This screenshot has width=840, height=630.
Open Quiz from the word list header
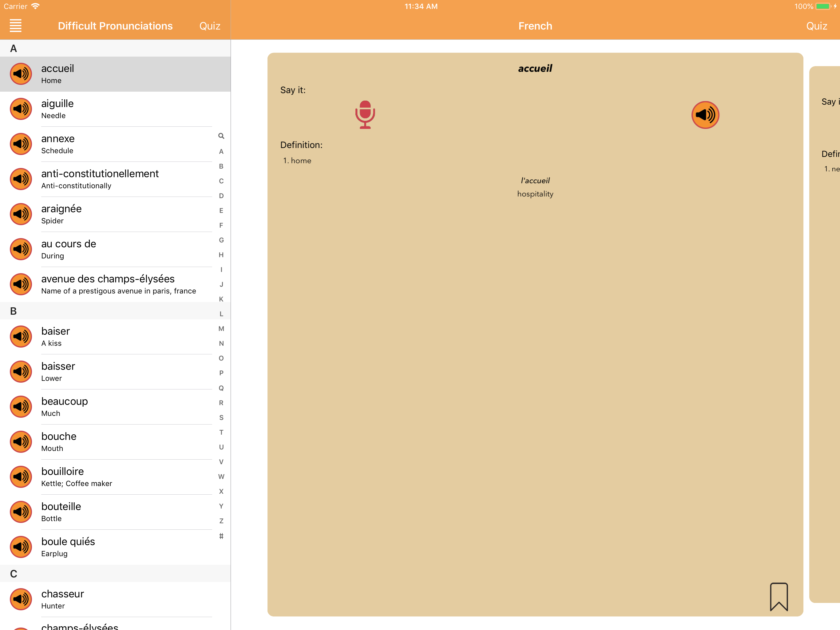point(210,26)
